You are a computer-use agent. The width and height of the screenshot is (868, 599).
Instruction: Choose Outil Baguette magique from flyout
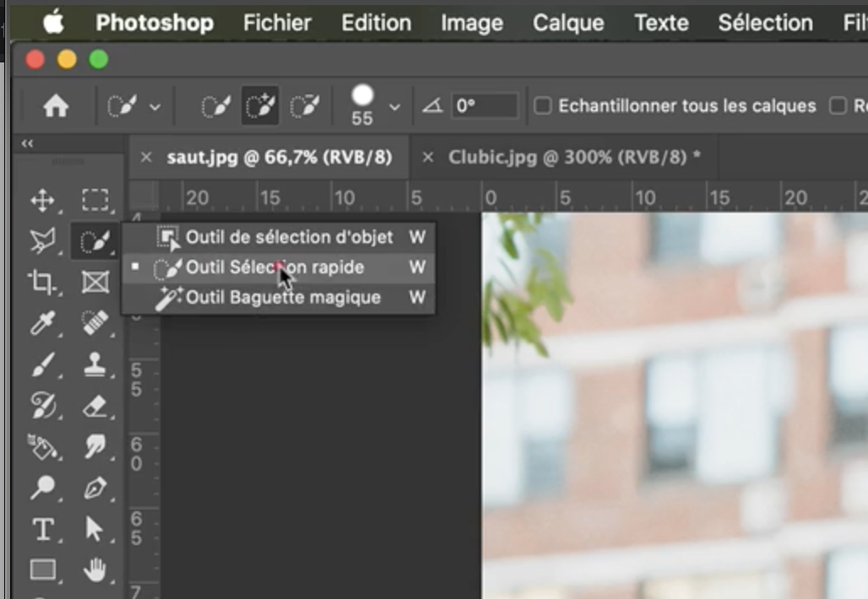282,298
